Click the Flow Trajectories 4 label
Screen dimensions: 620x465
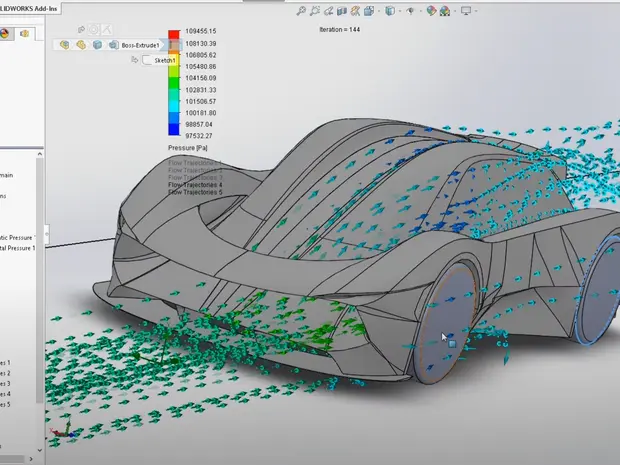(x=195, y=185)
